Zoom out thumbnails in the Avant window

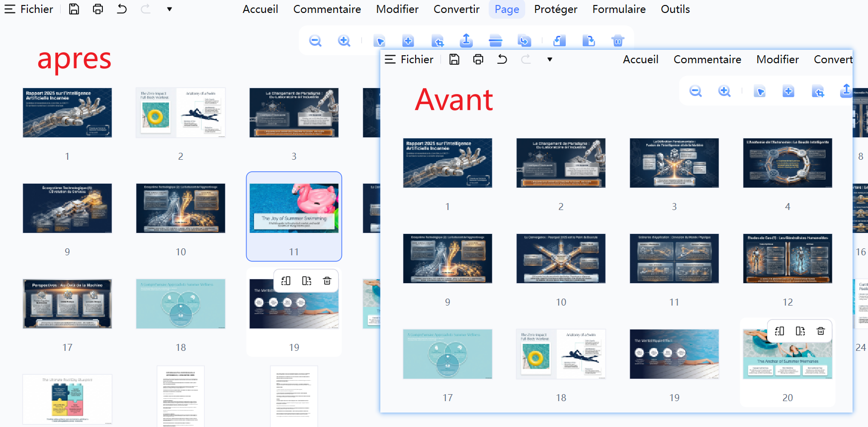pos(695,91)
